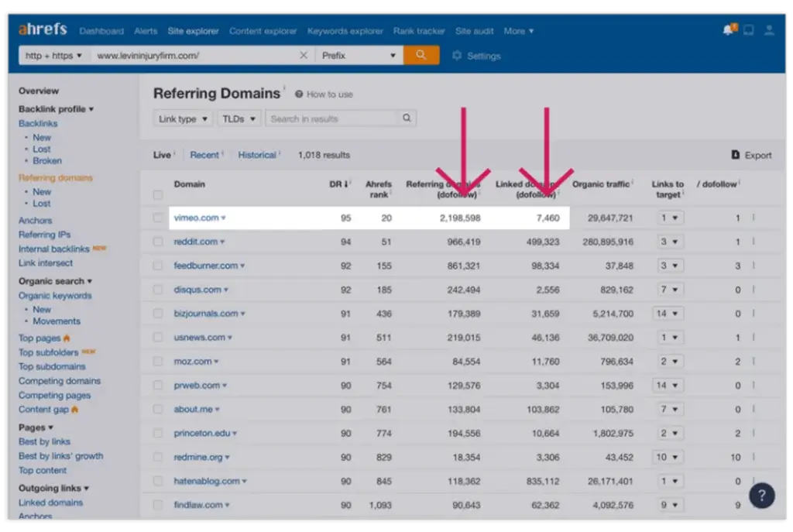Open Organic keywords in the sidebar
This screenshot has height=532, width=793.
(x=55, y=295)
